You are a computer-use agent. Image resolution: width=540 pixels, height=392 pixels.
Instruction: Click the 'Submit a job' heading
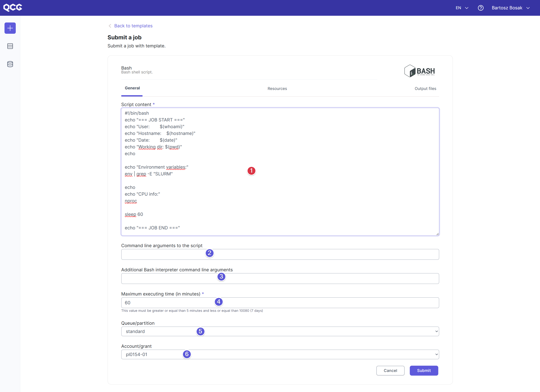124,37
